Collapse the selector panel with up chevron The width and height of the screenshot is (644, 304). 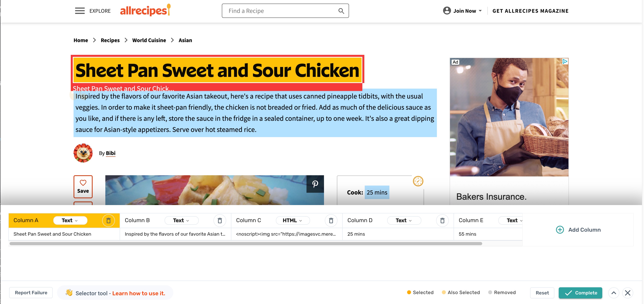pyautogui.click(x=614, y=293)
